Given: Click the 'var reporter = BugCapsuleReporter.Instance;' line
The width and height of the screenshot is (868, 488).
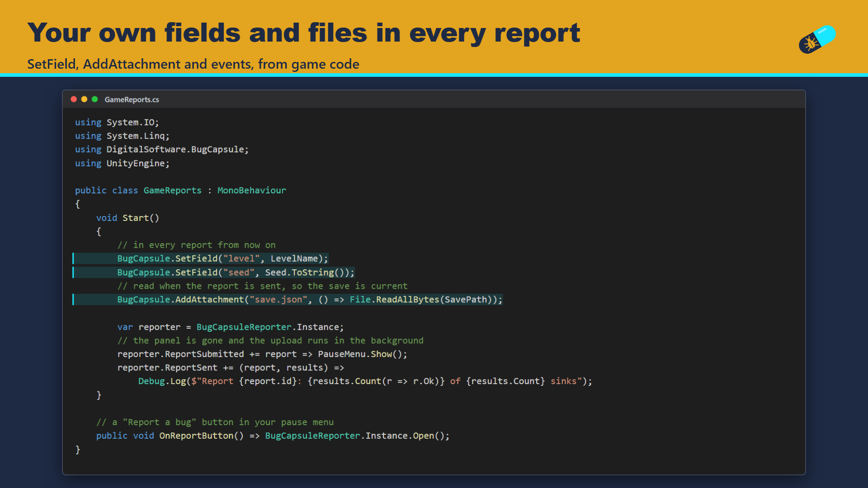Looking at the screenshot, I should coord(230,327).
